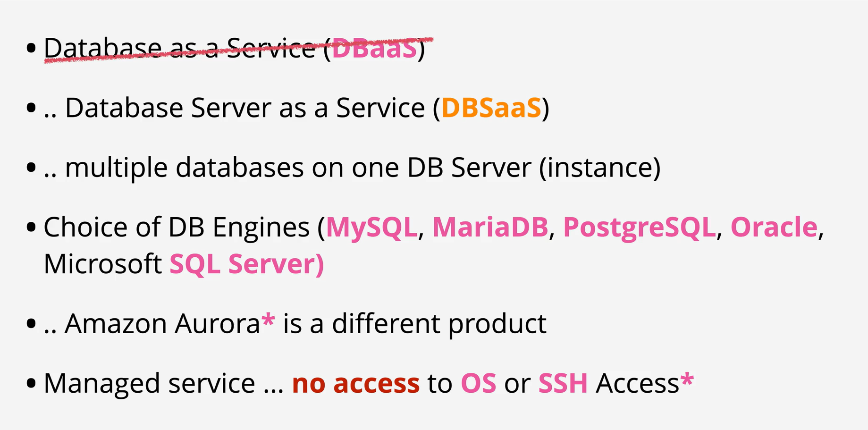
Task: Click the pink DBaaS crossed-out text
Action: (375, 48)
